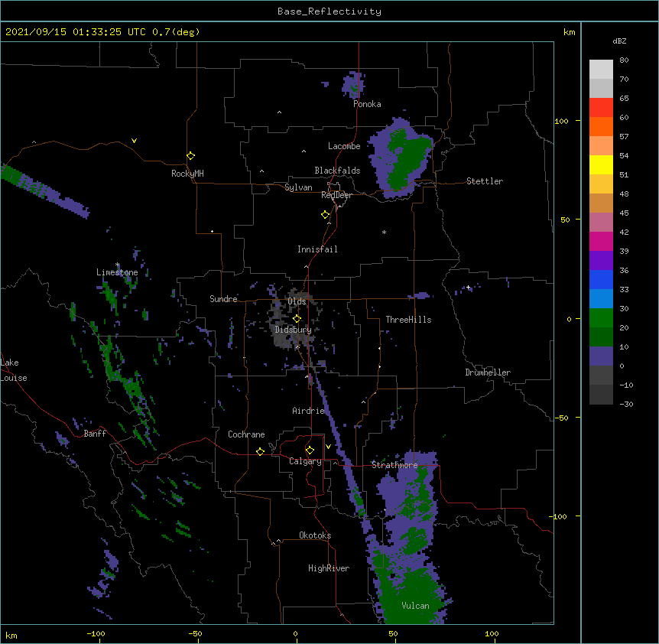Click the ThreeHills label

(408, 320)
